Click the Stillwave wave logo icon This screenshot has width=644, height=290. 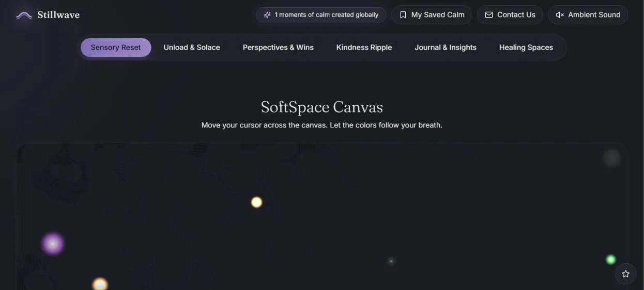[24, 15]
